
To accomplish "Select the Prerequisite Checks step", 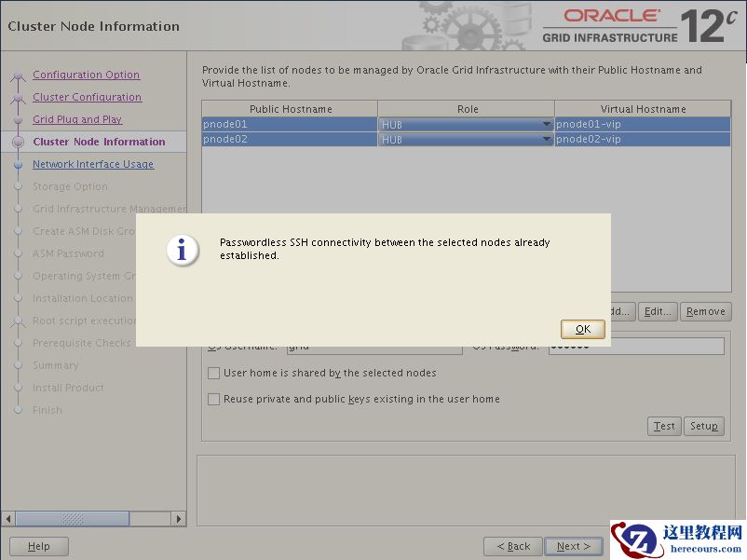I will 81,343.
